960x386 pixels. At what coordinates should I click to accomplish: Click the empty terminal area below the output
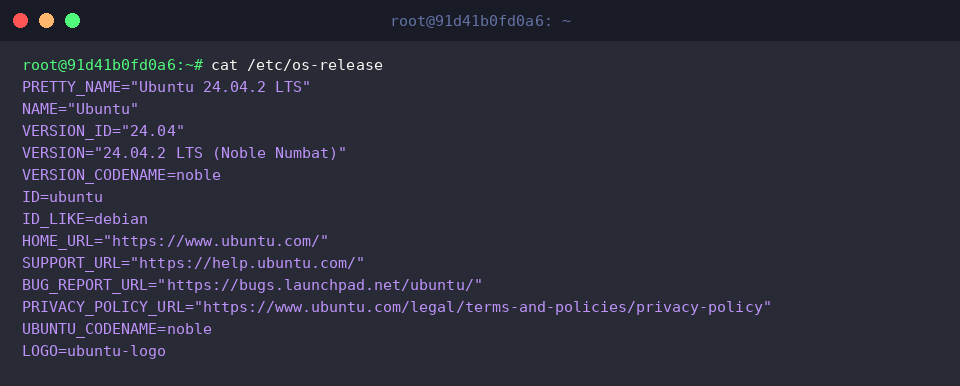(480, 374)
